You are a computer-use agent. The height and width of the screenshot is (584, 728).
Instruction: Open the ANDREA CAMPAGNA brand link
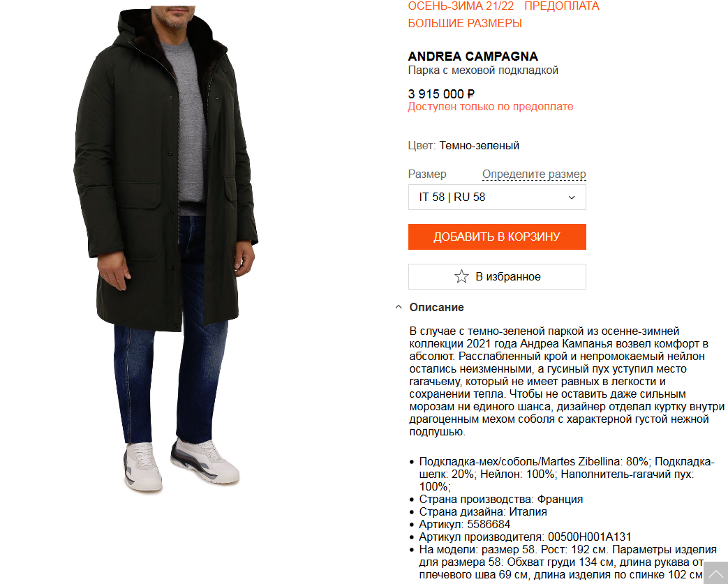[473, 57]
